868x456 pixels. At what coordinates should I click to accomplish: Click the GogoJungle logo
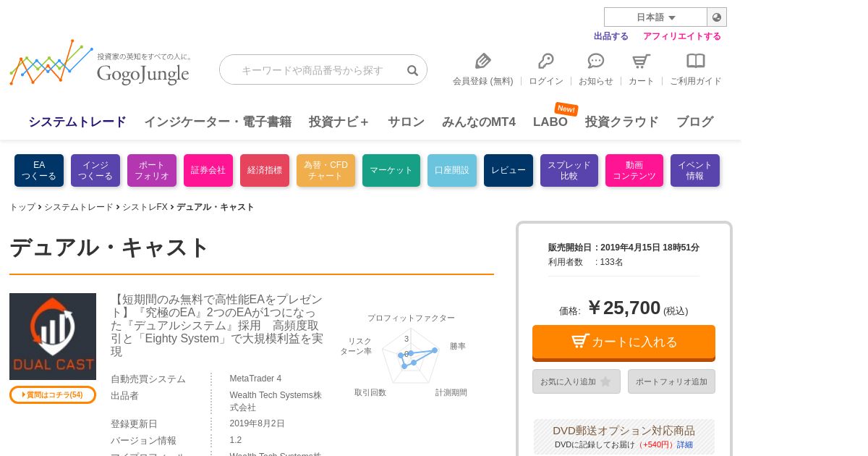(101, 63)
